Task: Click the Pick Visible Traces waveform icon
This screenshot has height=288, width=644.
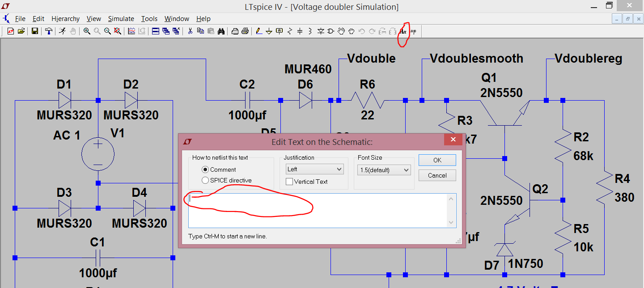Action: pyautogui.click(x=131, y=31)
